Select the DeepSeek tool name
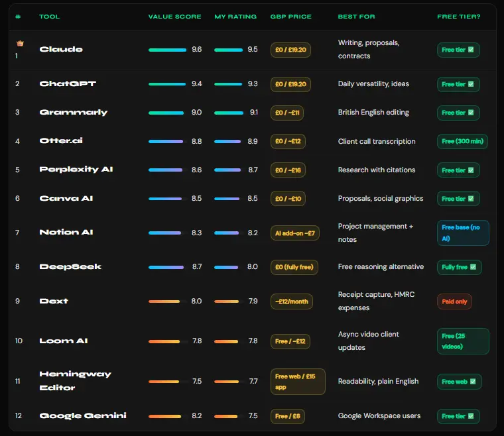504x436 pixels. coord(70,267)
